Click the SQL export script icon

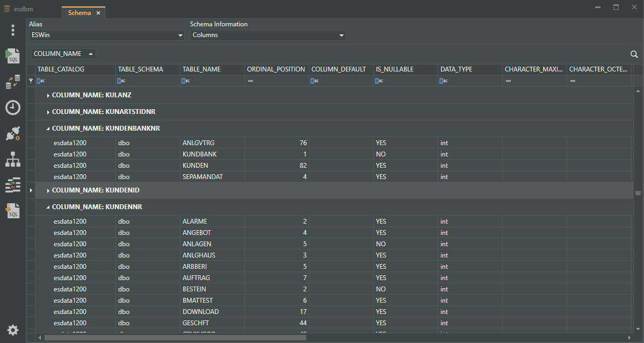[13, 211]
